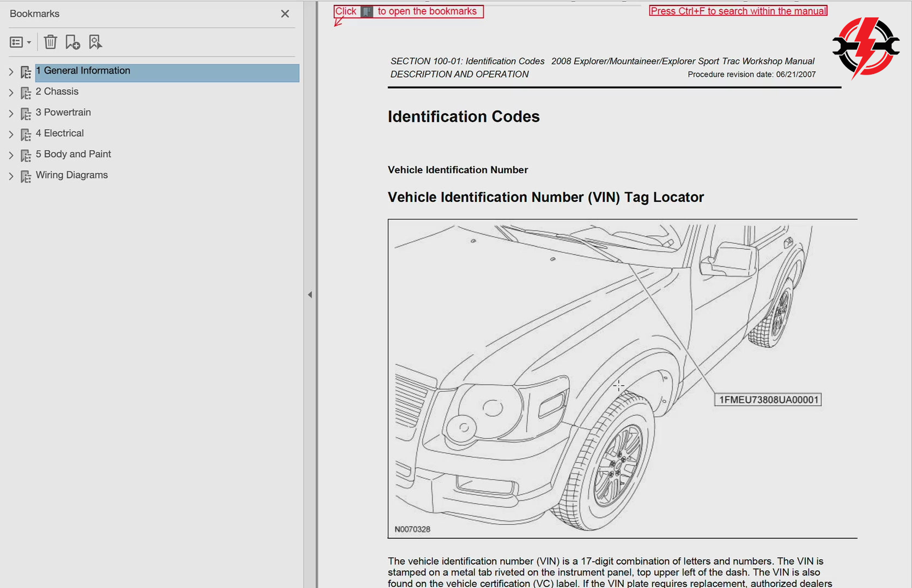
Task: Open the bookmarks options menu dropdown
Action: [x=20, y=42]
